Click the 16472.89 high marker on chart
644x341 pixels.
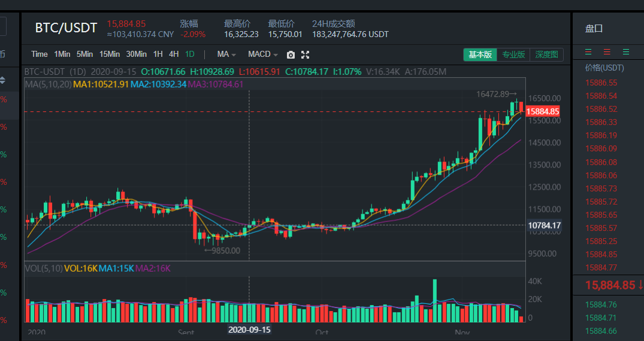pos(497,94)
